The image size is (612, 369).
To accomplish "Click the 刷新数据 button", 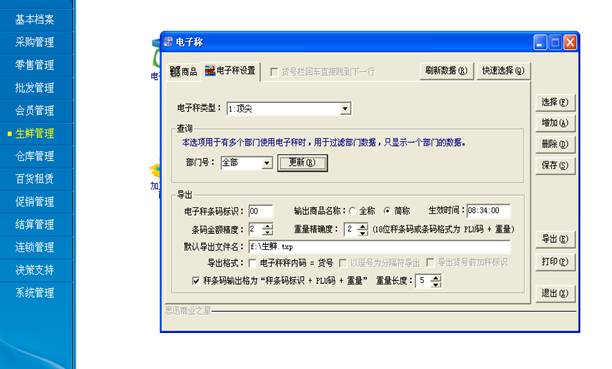I will 446,71.
